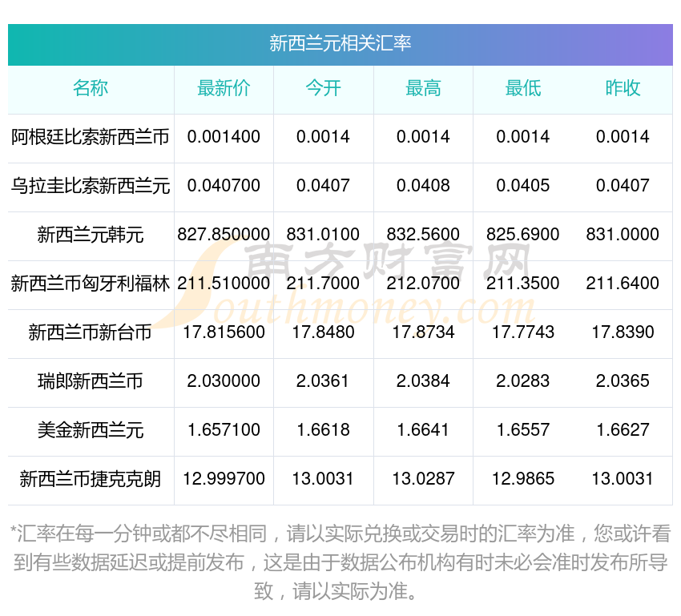This screenshot has height=616, width=681.
Task: Click the 昨收 value 211.6400
Action: 623,284
